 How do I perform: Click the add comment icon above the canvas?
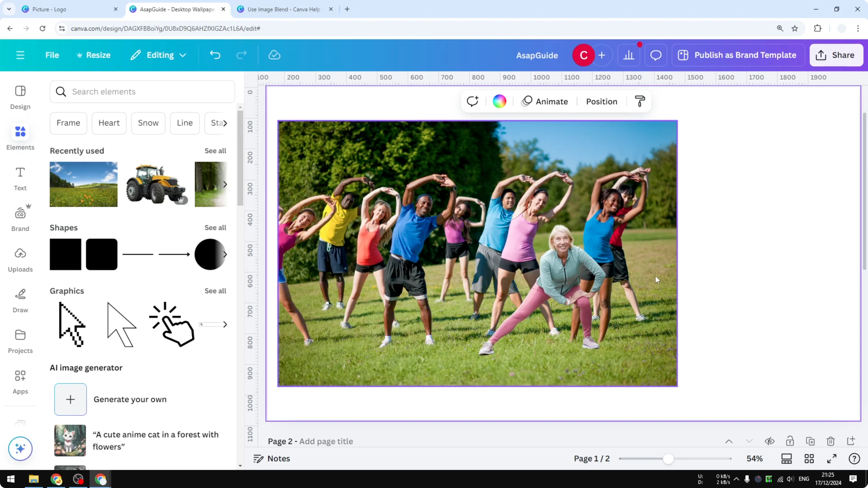(x=473, y=101)
